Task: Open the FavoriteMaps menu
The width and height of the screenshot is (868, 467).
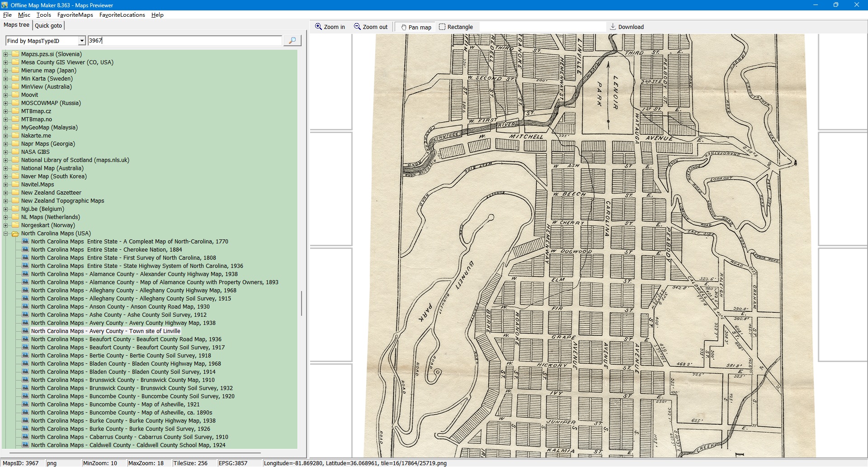Action: pos(75,15)
